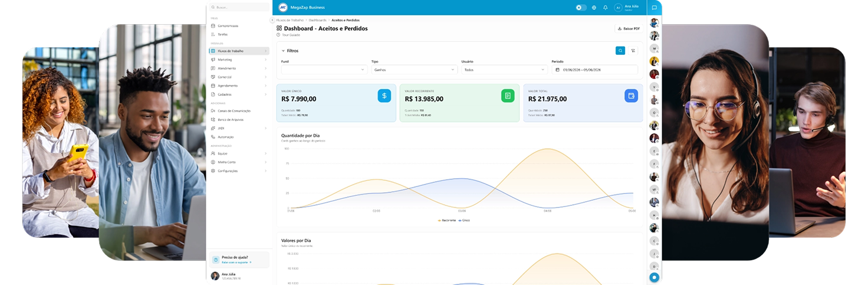Click the blue search filter button

click(x=620, y=51)
